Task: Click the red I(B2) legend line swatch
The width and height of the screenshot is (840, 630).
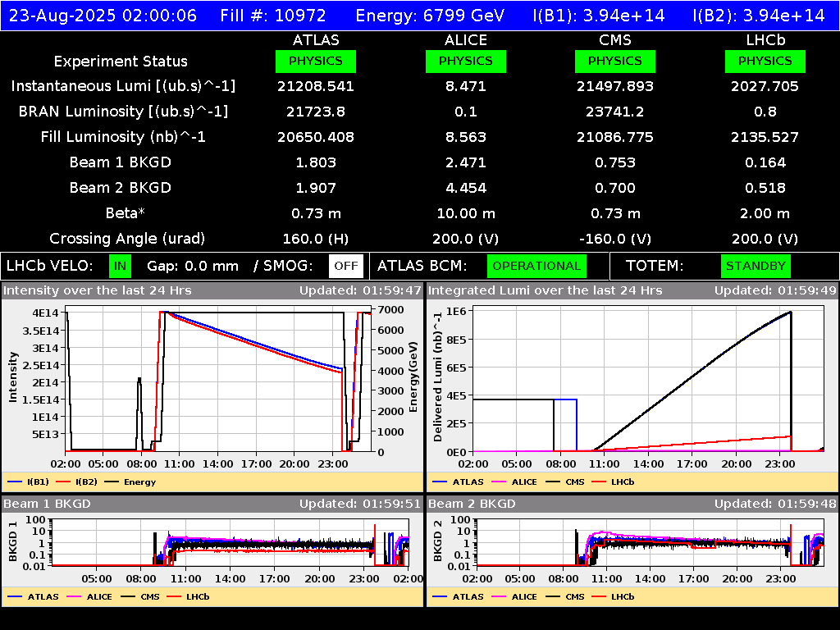Action: (62, 482)
